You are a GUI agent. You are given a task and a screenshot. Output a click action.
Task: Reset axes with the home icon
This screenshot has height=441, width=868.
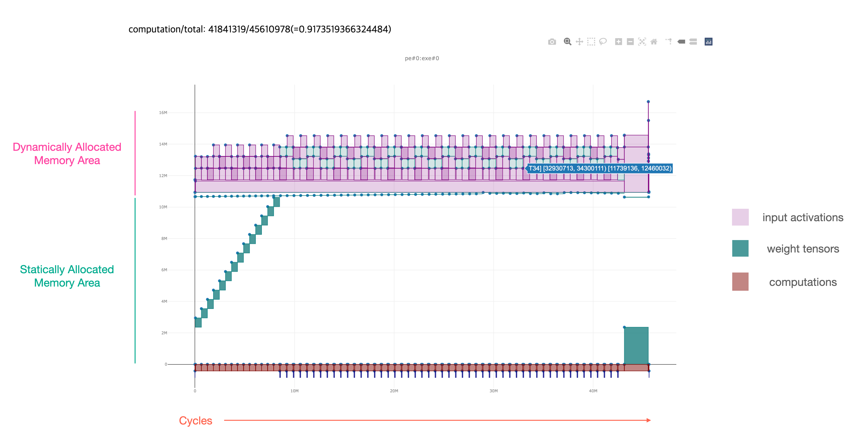[x=654, y=42]
